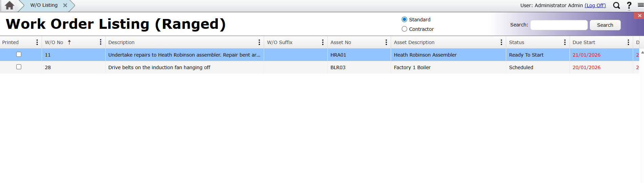Open help via question mark icon
The image size is (644, 183).
pyautogui.click(x=629, y=5)
